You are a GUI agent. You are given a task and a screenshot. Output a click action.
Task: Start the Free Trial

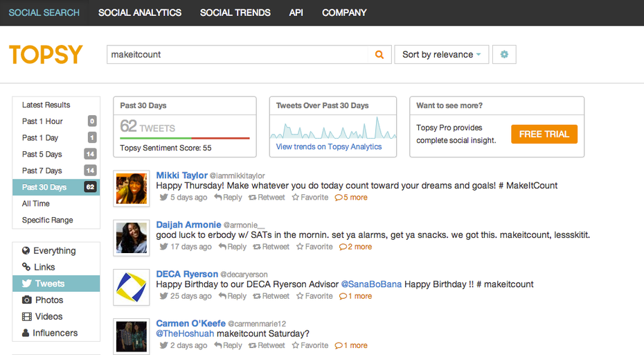click(x=544, y=134)
